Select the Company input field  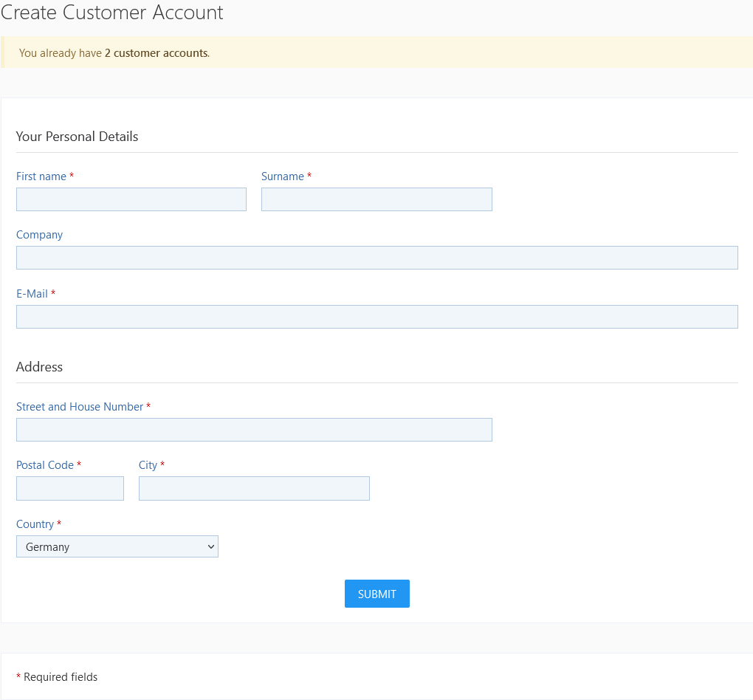click(x=376, y=258)
